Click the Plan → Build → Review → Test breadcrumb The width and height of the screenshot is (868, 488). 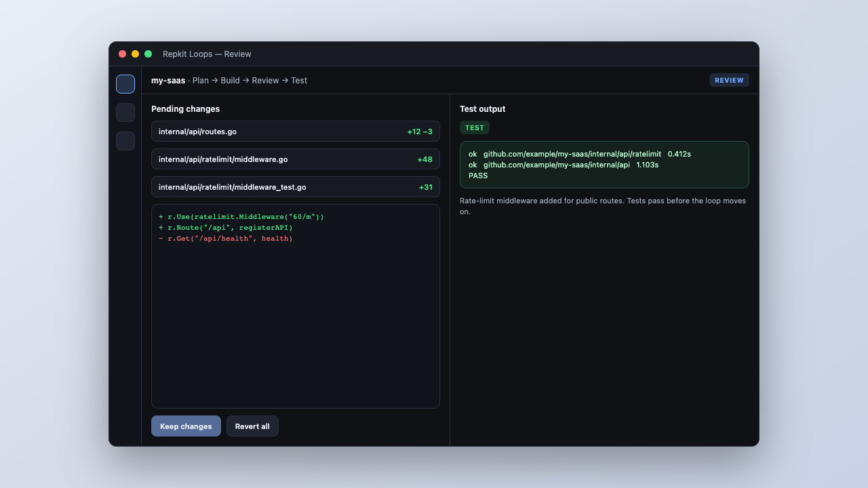point(250,81)
